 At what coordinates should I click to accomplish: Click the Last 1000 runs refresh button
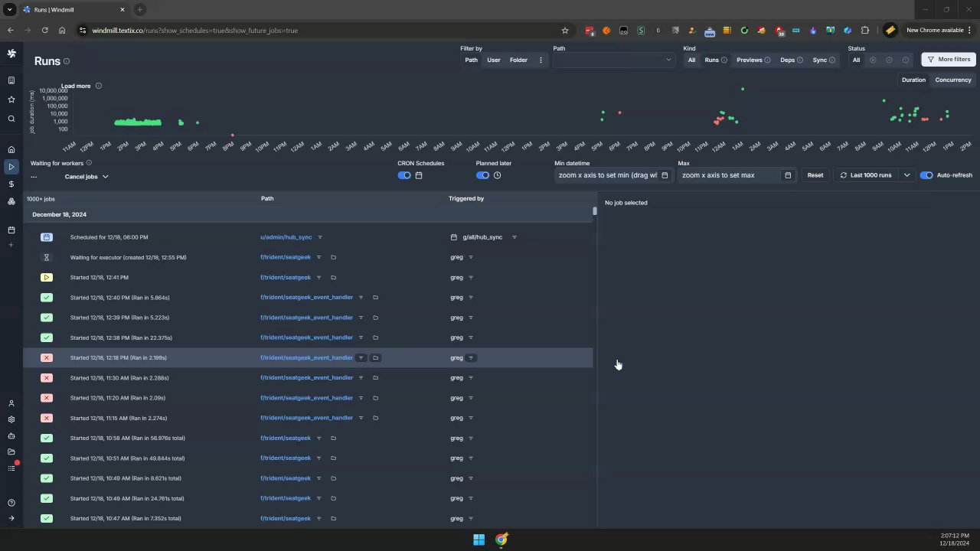tap(866, 175)
